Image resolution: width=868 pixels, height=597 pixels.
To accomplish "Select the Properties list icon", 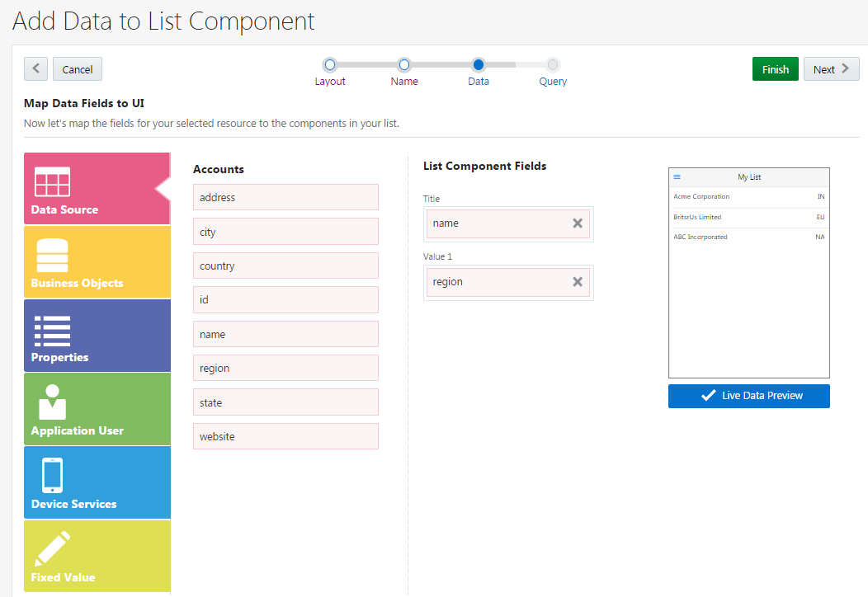I will pyautogui.click(x=52, y=330).
